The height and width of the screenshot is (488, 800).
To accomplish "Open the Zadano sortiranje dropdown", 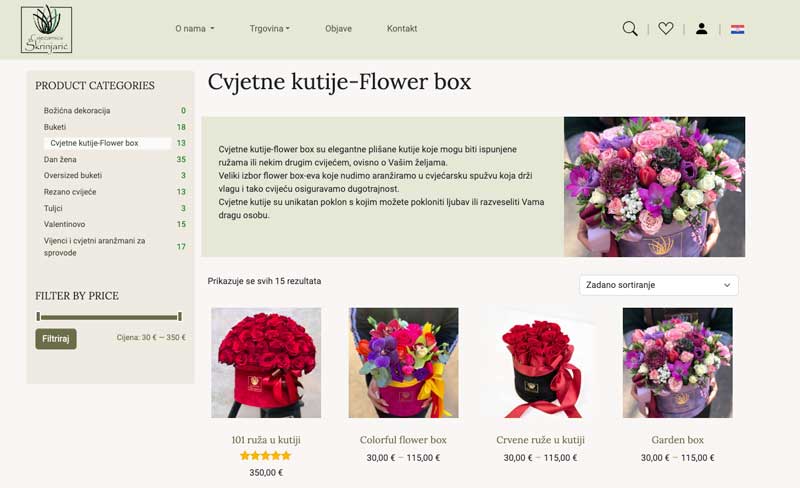I will pos(658,285).
